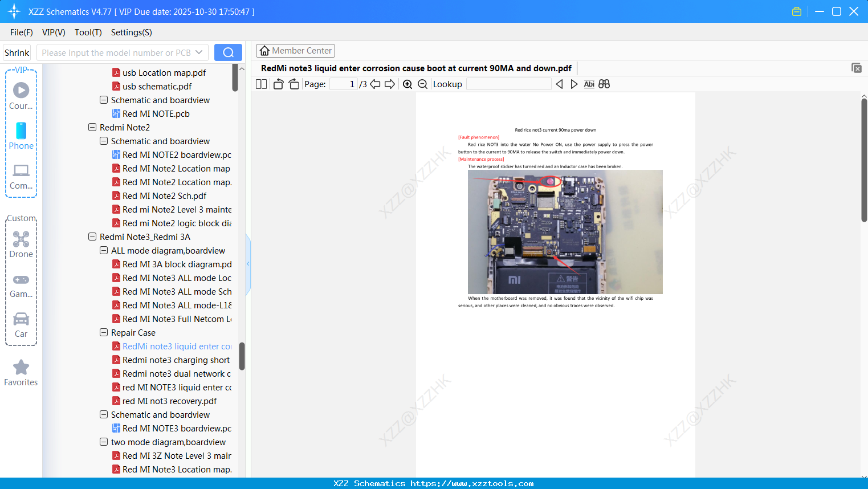The height and width of the screenshot is (489, 868).
Task: Zoom out of the PDF page
Action: coord(422,84)
